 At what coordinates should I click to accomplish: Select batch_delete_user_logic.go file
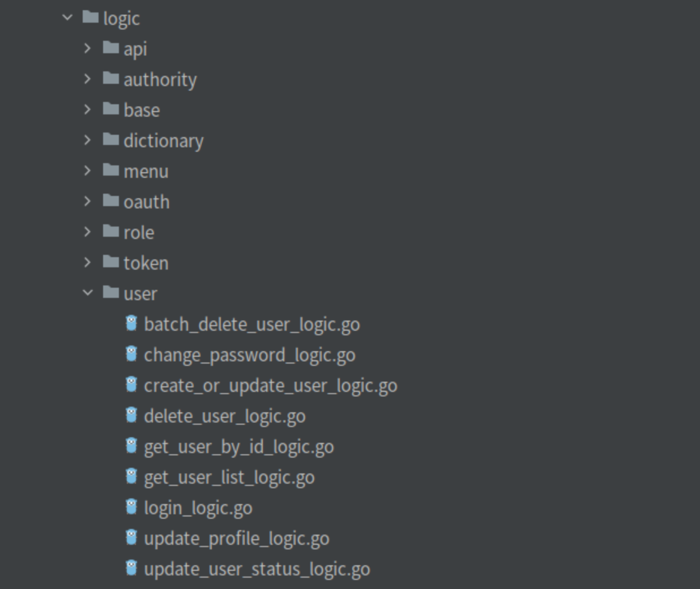tap(251, 325)
